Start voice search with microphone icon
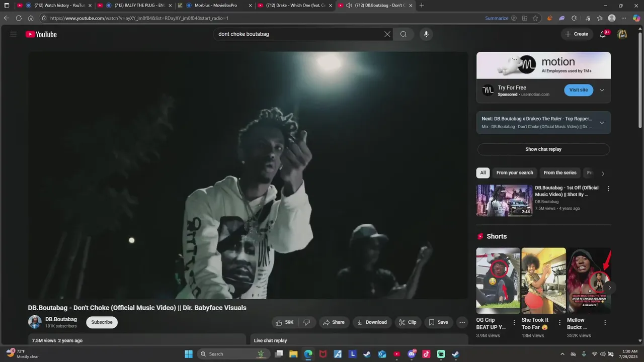Image resolution: width=644 pixels, height=362 pixels. click(426, 34)
